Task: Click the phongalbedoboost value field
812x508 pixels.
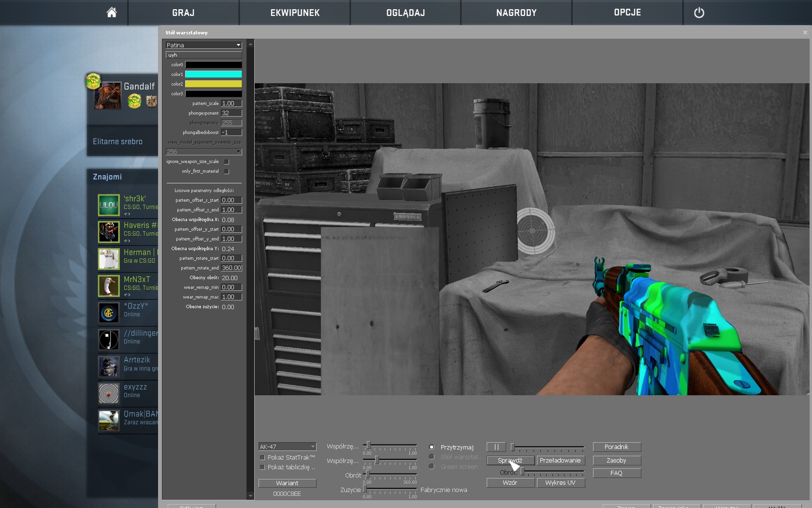Action: (232, 133)
